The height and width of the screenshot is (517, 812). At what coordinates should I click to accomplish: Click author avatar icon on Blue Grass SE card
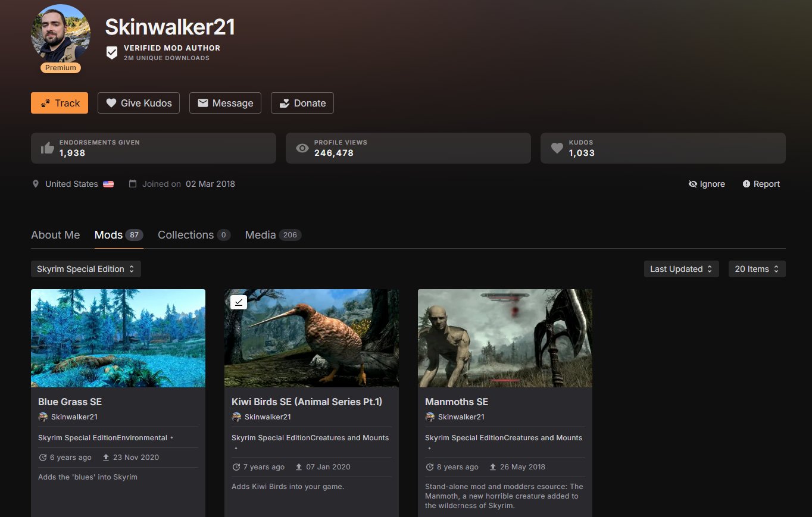43,417
